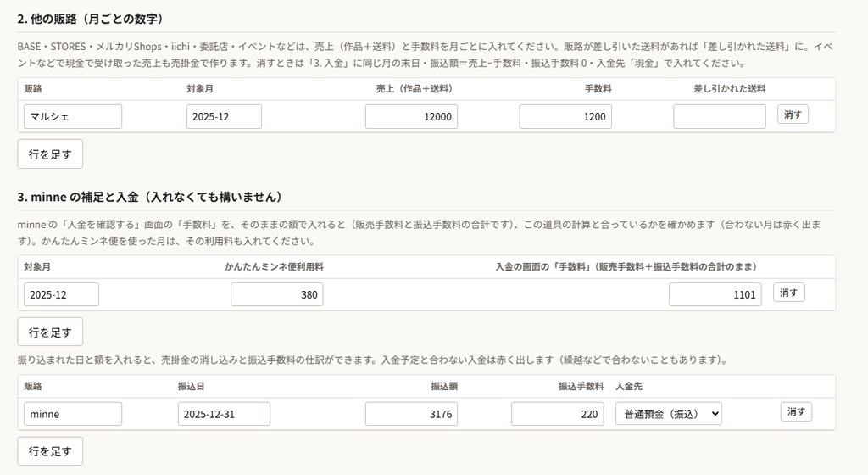This screenshot has width=868, height=475.
Task: Add a row below the minne 補足 table
Action: point(50,332)
